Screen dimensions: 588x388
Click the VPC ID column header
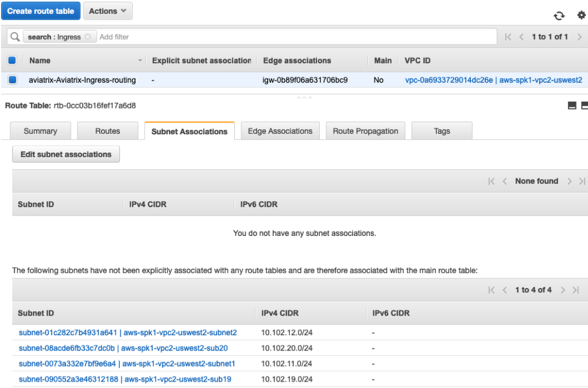click(x=417, y=60)
